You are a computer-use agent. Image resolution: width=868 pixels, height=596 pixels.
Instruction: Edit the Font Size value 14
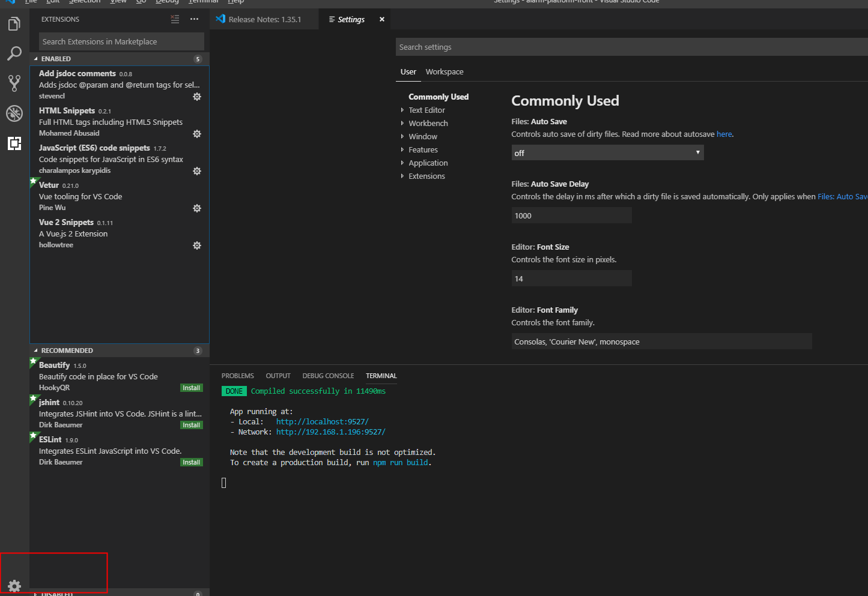571,278
